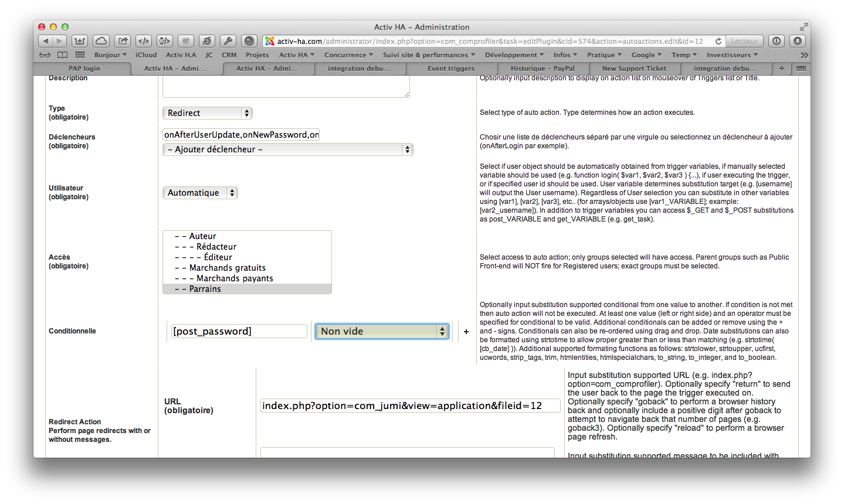Show bookmarks with the open book icon
Viewport: 844px width, 504px height.
point(62,55)
